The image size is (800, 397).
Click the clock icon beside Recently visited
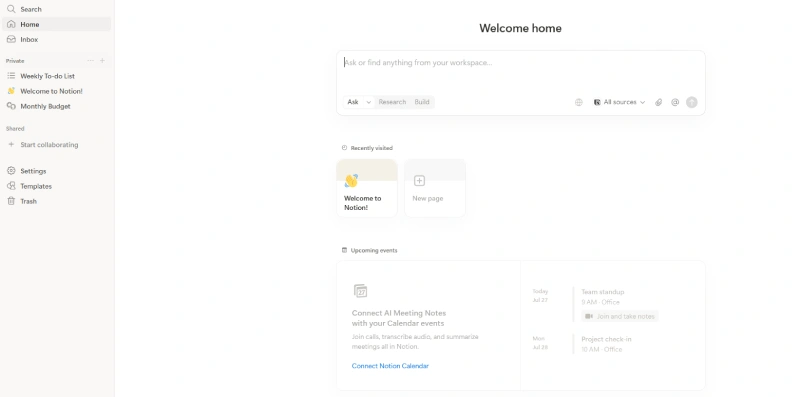(x=344, y=148)
